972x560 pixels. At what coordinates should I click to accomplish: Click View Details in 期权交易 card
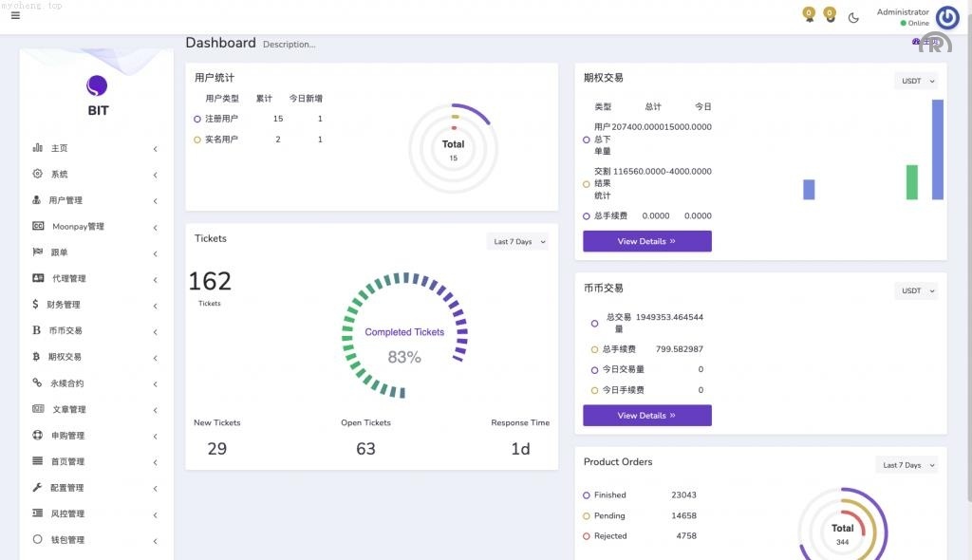pos(646,241)
